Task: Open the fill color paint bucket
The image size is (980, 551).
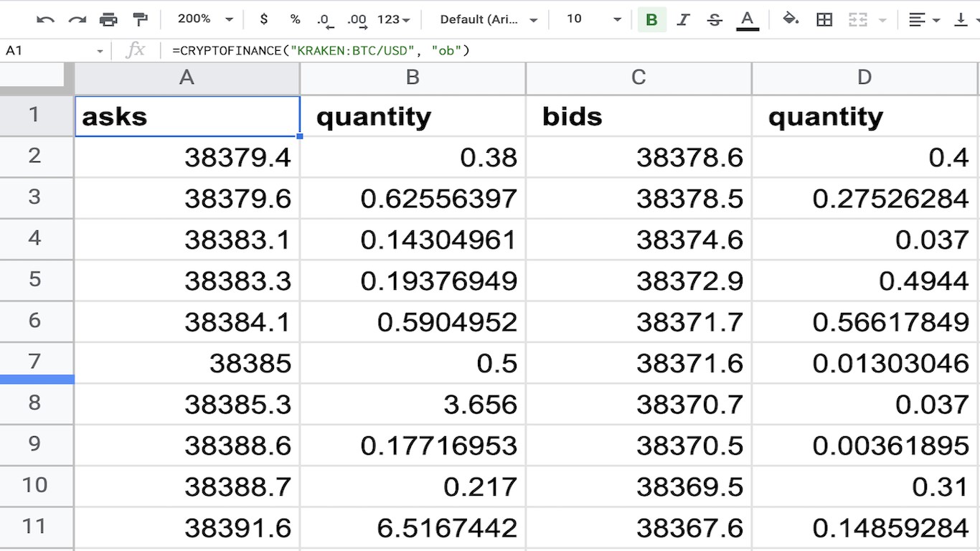Action: [791, 19]
